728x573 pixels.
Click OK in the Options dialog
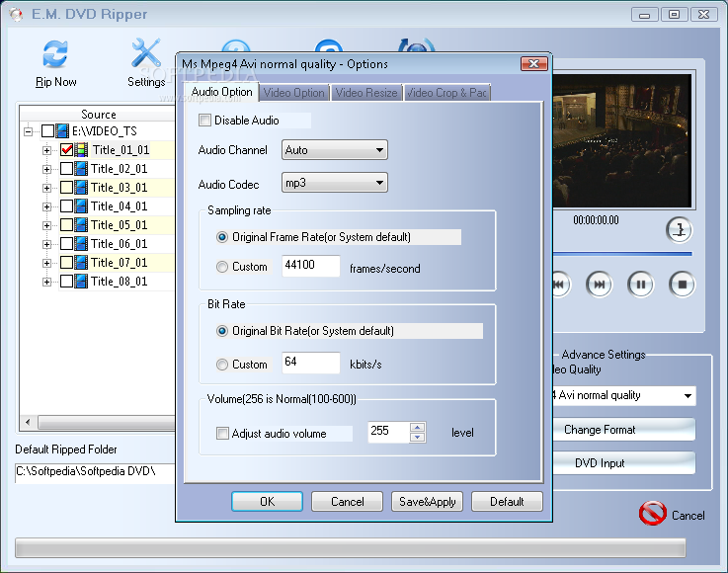coord(267,502)
